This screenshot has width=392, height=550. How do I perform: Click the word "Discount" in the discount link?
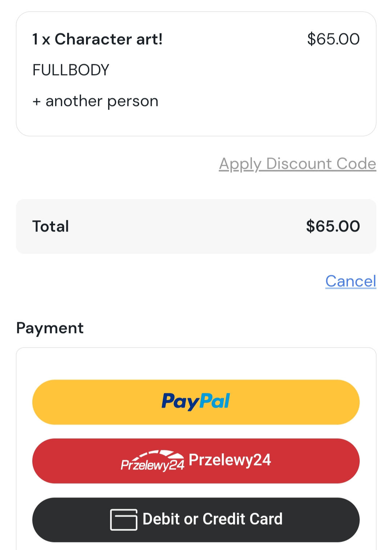299,164
